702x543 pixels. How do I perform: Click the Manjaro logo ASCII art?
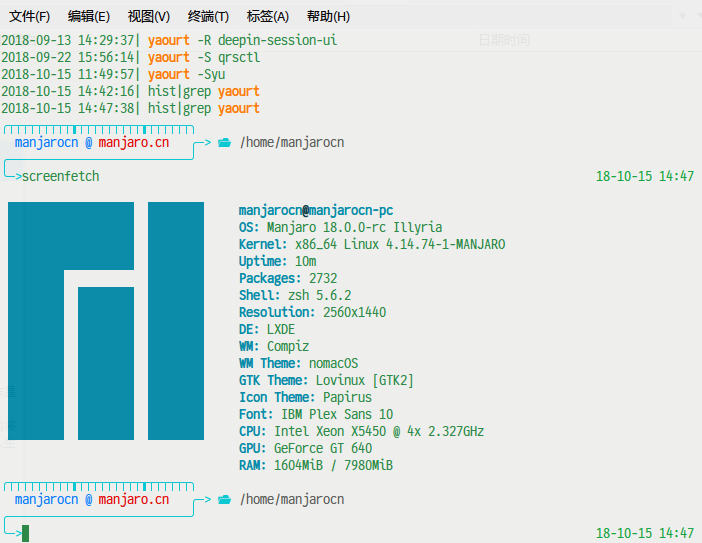coord(106,321)
